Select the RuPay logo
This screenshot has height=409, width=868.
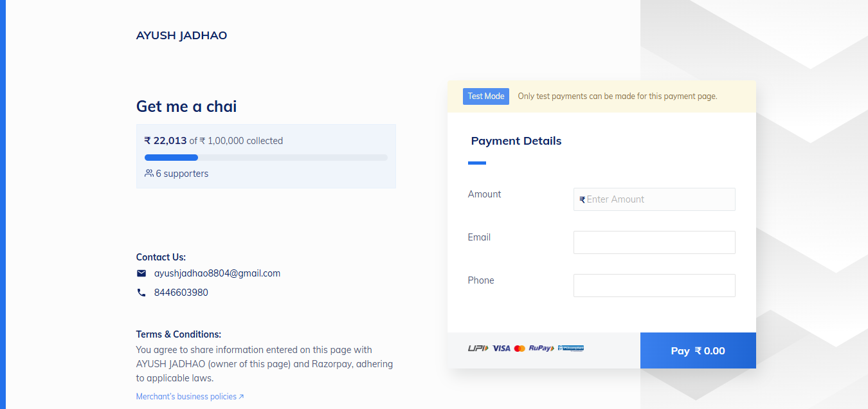(x=541, y=348)
